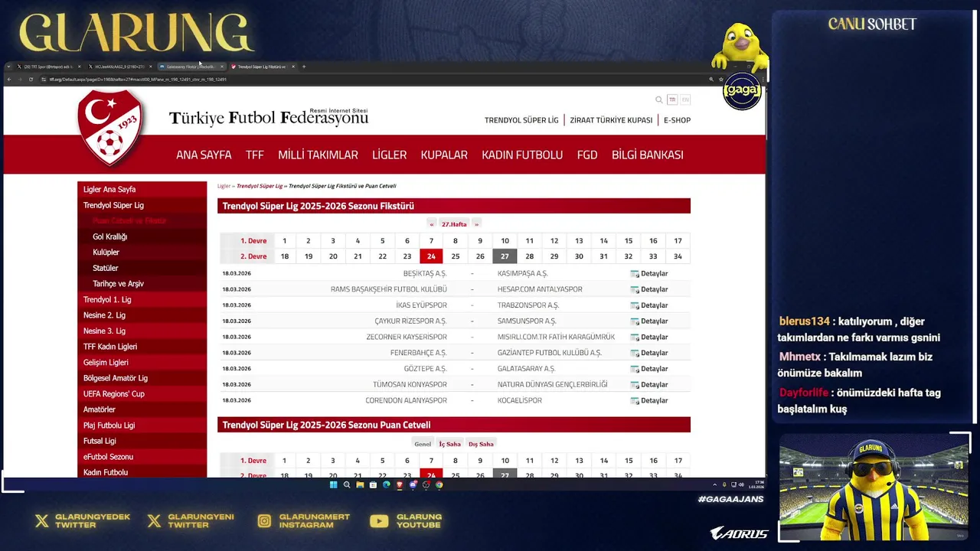Click TRENDYOL SÜPER LİG header link

coord(521,120)
